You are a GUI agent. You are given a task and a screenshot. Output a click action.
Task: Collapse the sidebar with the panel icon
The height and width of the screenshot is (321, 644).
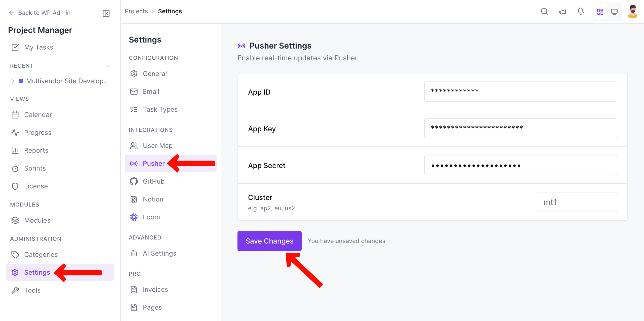tap(106, 13)
